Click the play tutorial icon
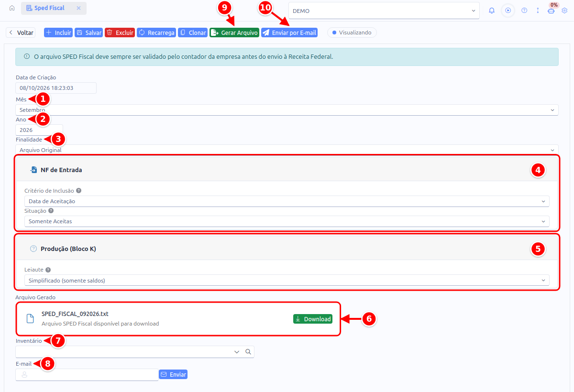 tap(508, 11)
